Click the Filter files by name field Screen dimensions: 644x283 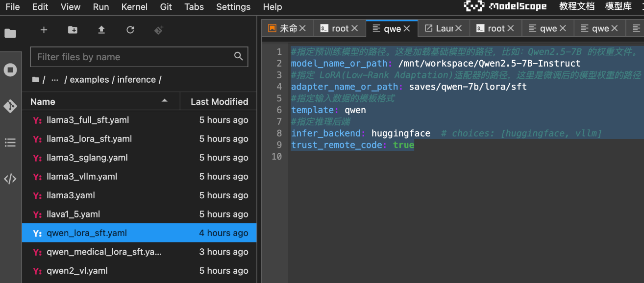(139, 57)
